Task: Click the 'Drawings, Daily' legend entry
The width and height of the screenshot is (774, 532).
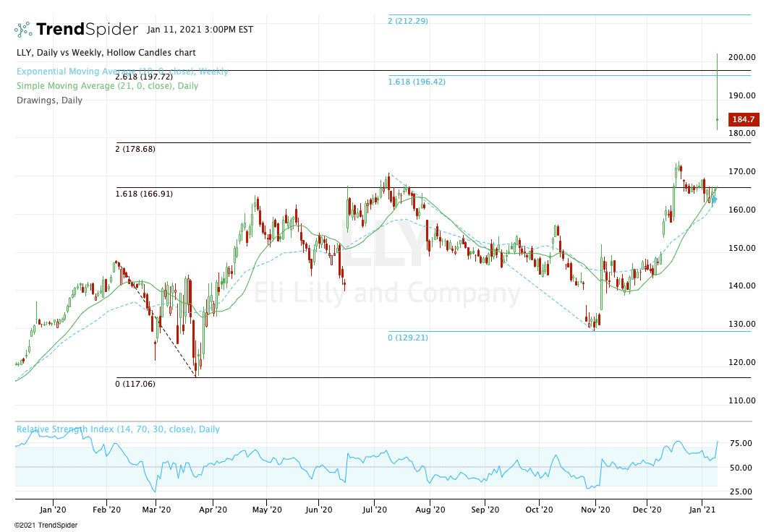Action: [x=49, y=100]
